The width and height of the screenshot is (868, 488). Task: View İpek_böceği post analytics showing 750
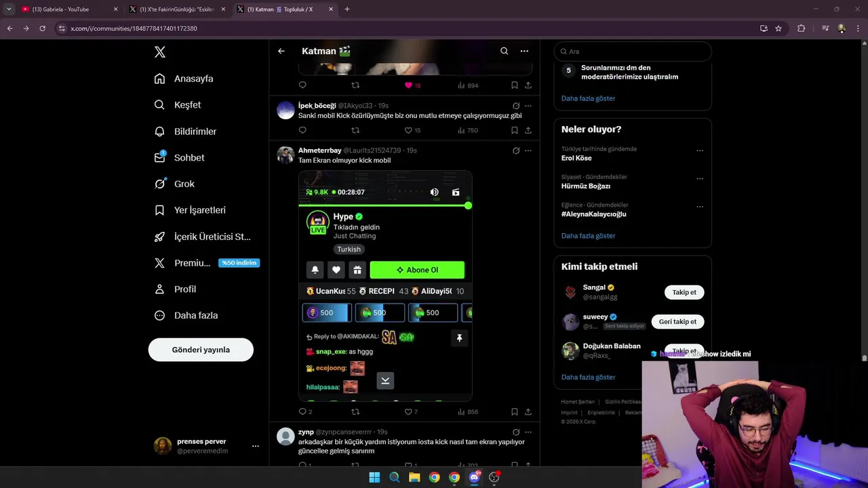click(468, 130)
